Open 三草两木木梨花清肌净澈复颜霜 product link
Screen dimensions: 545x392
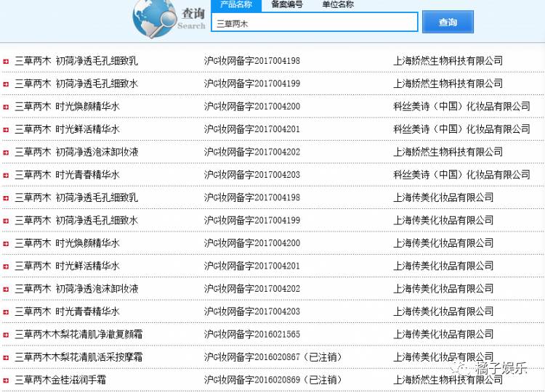tap(78, 335)
